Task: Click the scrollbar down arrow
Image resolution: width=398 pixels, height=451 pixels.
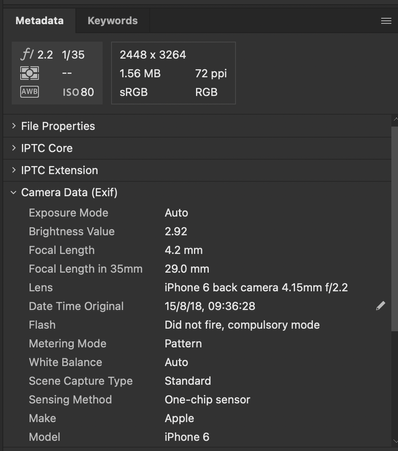Action: (395, 441)
